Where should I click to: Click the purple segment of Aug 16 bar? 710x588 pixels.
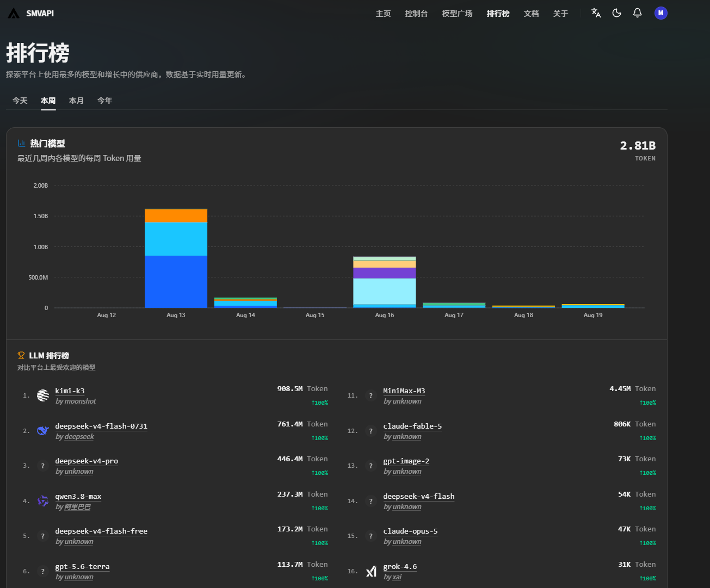point(385,273)
